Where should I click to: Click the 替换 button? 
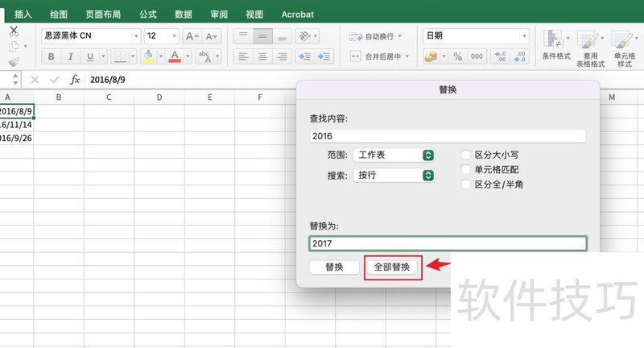click(x=334, y=267)
